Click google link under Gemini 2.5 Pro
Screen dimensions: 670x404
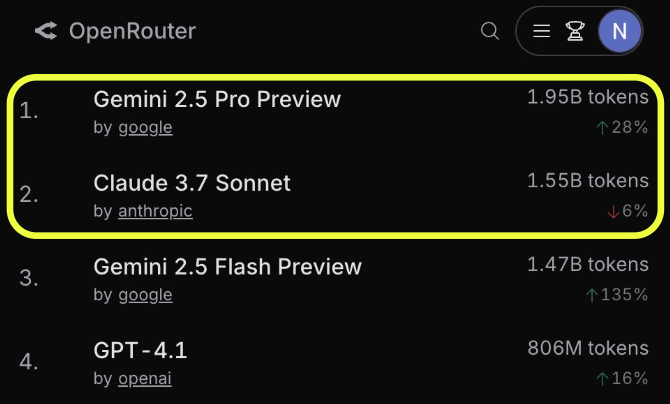point(145,127)
